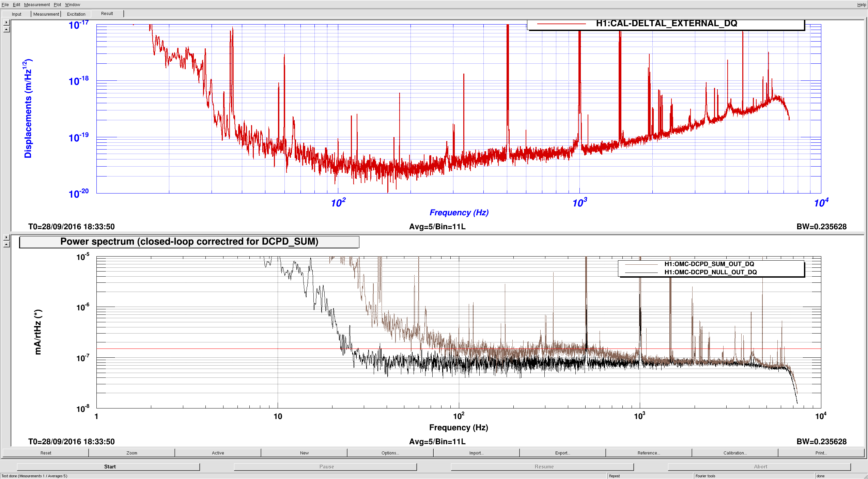Viewport: 868px width, 479px height.
Task: Switch to the Input tab
Action: click(x=16, y=14)
